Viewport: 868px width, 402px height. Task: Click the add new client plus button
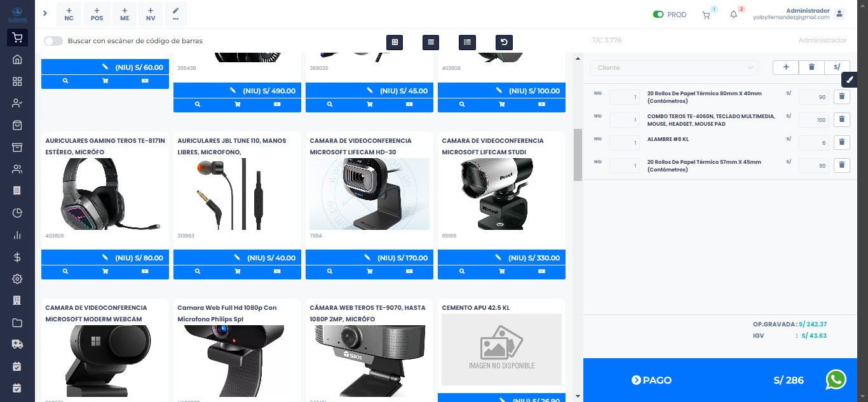(x=785, y=67)
